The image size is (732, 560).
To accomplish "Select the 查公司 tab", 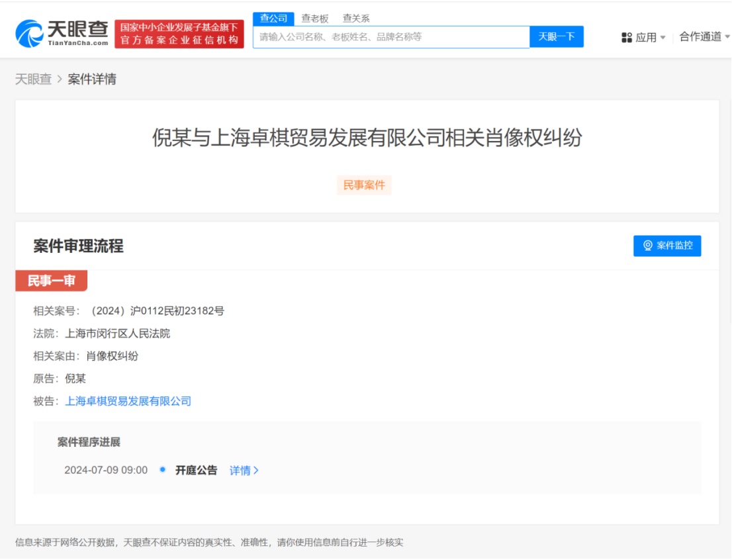I will pos(273,18).
